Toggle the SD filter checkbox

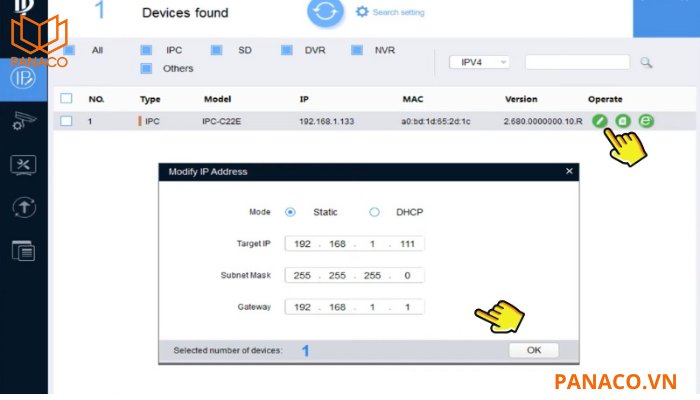[217, 50]
